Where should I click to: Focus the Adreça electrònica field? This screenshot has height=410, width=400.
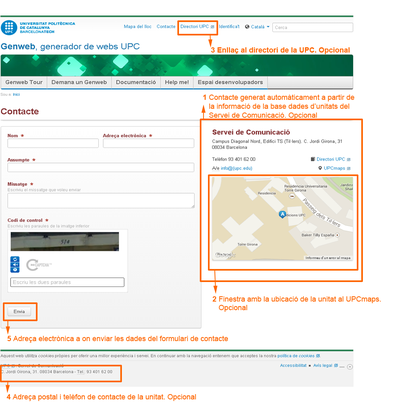[149, 143]
